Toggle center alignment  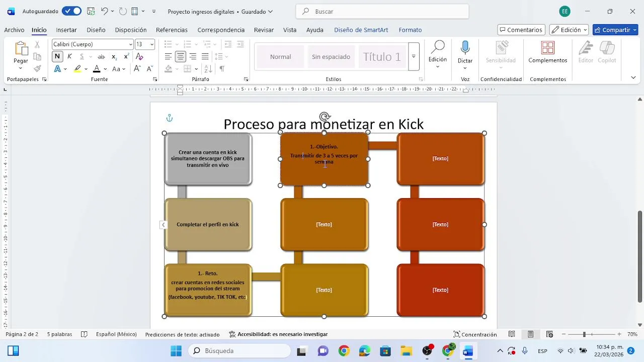181,56
